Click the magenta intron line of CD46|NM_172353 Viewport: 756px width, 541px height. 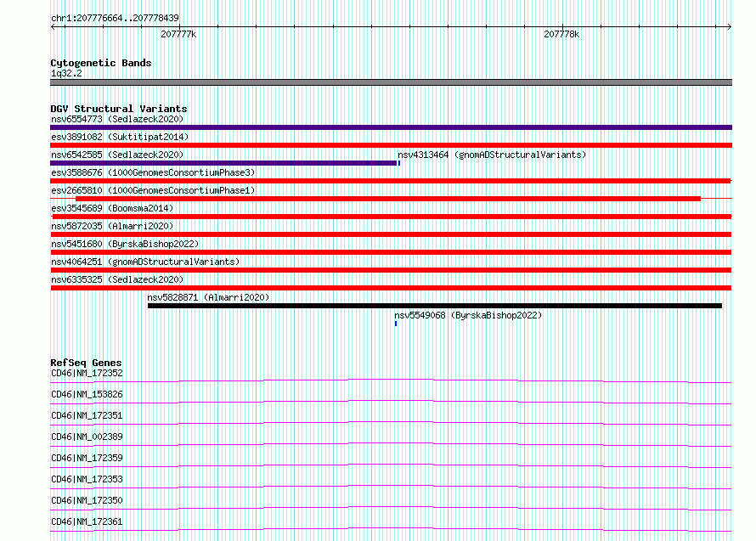391,487
